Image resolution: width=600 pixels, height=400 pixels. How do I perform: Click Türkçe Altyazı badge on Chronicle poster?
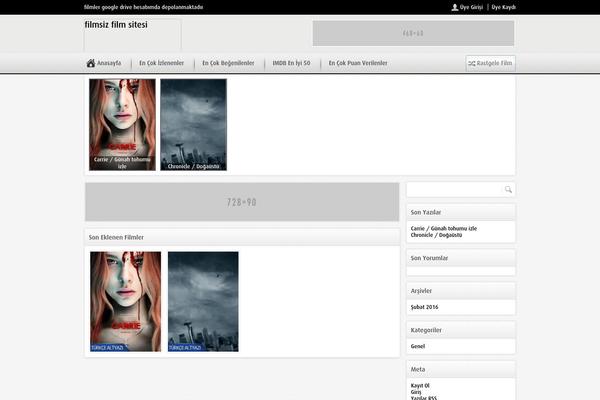[x=186, y=348]
